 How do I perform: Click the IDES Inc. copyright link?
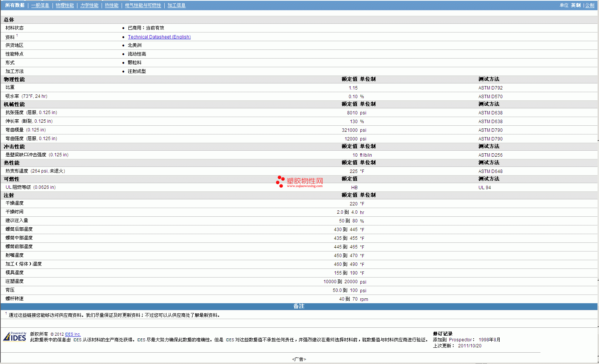[73, 334]
